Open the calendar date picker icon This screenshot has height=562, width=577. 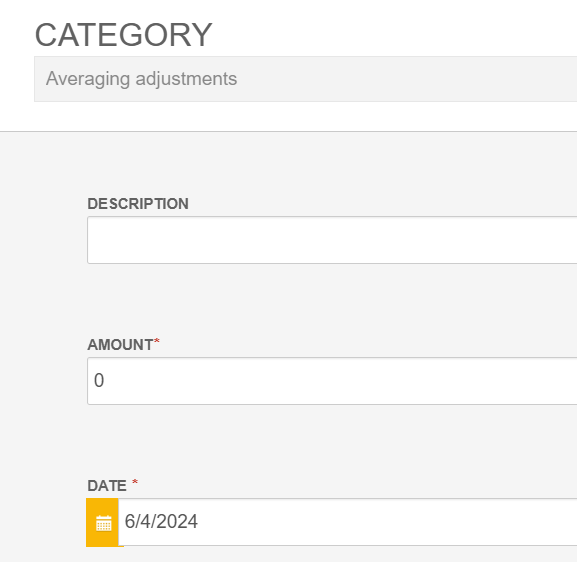click(103, 523)
